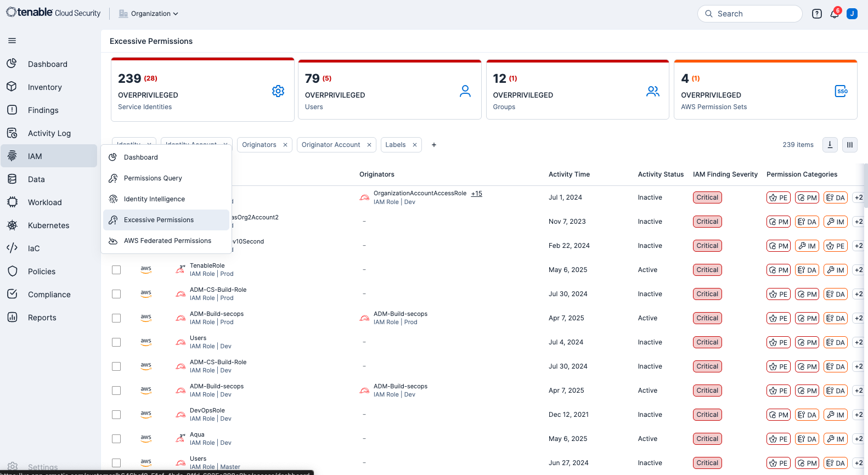Open the column chooser icon
This screenshot has height=475, width=868.
point(850,145)
